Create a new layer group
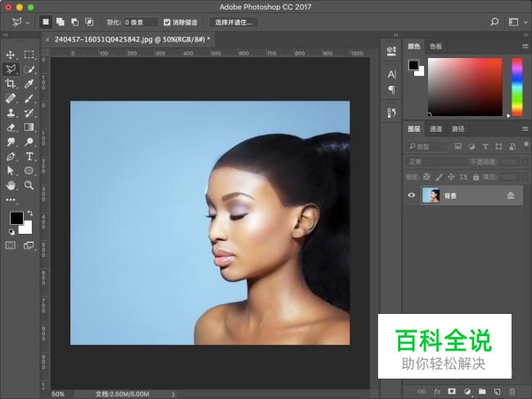The height and width of the screenshot is (399, 532). [482, 391]
